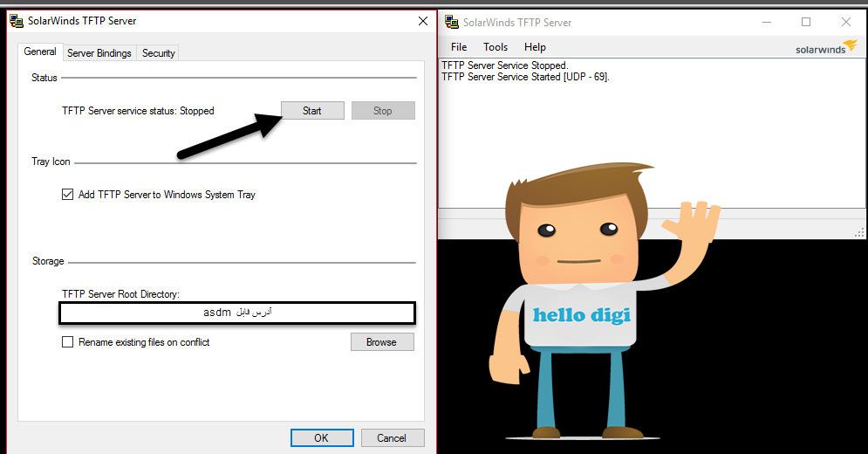This screenshot has width=868, height=454.
Task: Switch to the General tab
Action: 40,52
